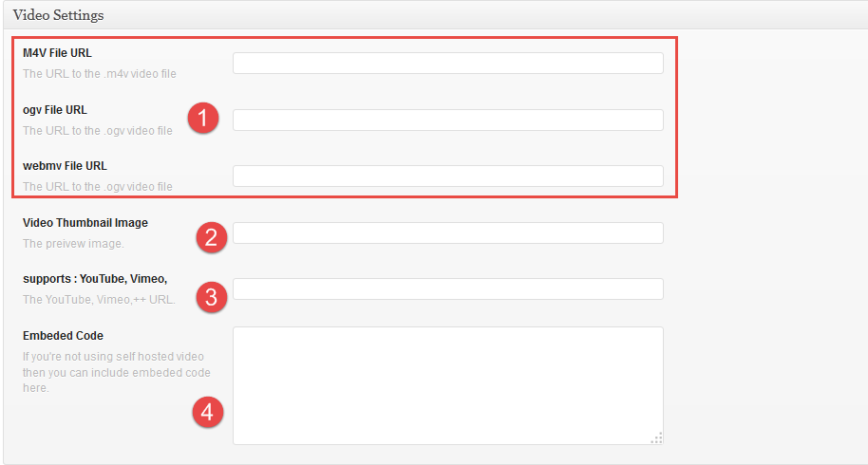Click the Video Settings panel header
This screenshot has width=868, height=465.
59,16
